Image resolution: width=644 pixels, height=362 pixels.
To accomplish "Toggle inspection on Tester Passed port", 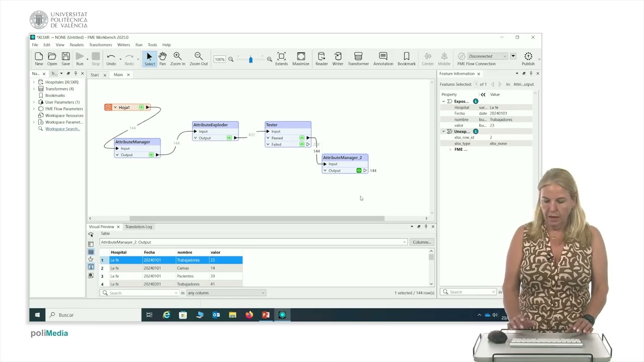I will [x=302, y=138].
